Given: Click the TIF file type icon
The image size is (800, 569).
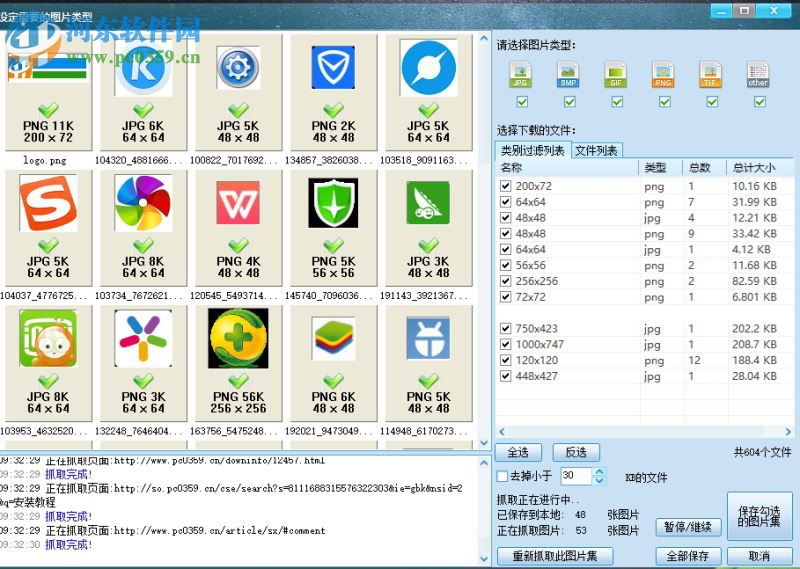Looking at the screenshot, I should [711, 75].
